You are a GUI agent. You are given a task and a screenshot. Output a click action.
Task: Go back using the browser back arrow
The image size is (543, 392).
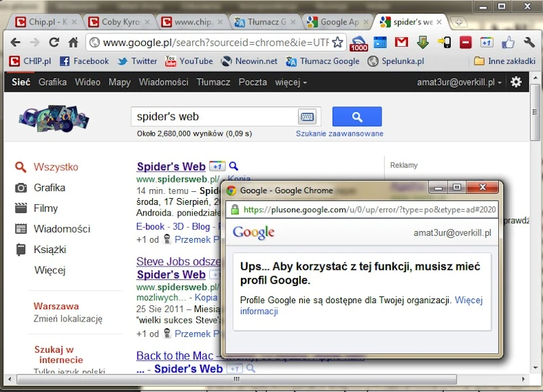pyautogui.click(x=15, y=43)
